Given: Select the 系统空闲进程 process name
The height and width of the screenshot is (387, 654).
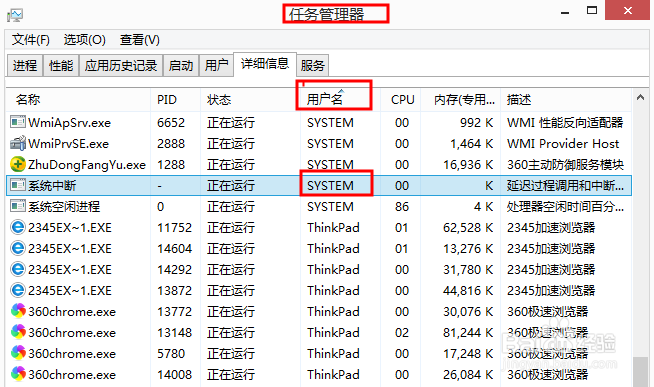Looking at the screenshot, I should tap(64, 206).
